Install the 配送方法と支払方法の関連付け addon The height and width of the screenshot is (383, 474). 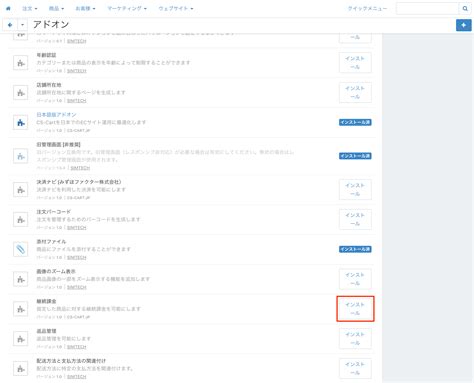coord(355,369)
